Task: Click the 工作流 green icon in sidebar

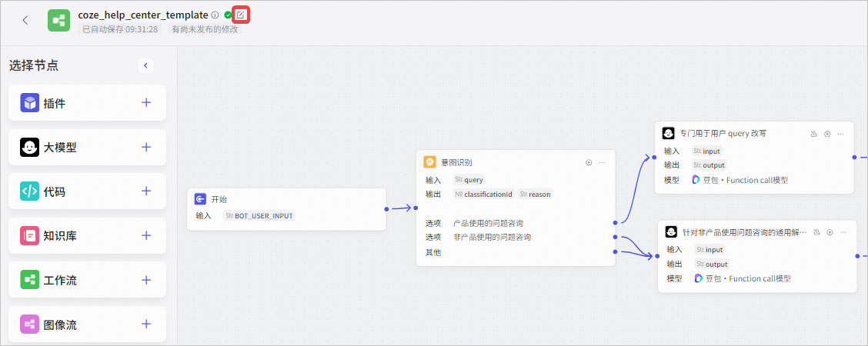Action: (x=29, y=280)
